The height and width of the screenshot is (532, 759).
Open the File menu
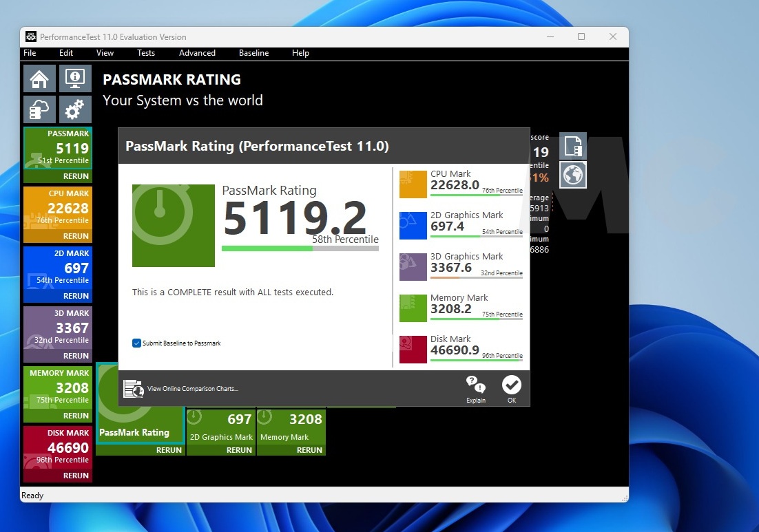[x=30, y=53]
